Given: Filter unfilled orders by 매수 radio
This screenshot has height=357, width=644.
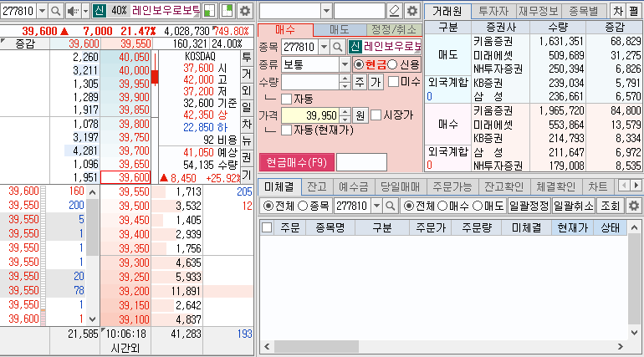Looking at the screenshot, I should 442,206.
